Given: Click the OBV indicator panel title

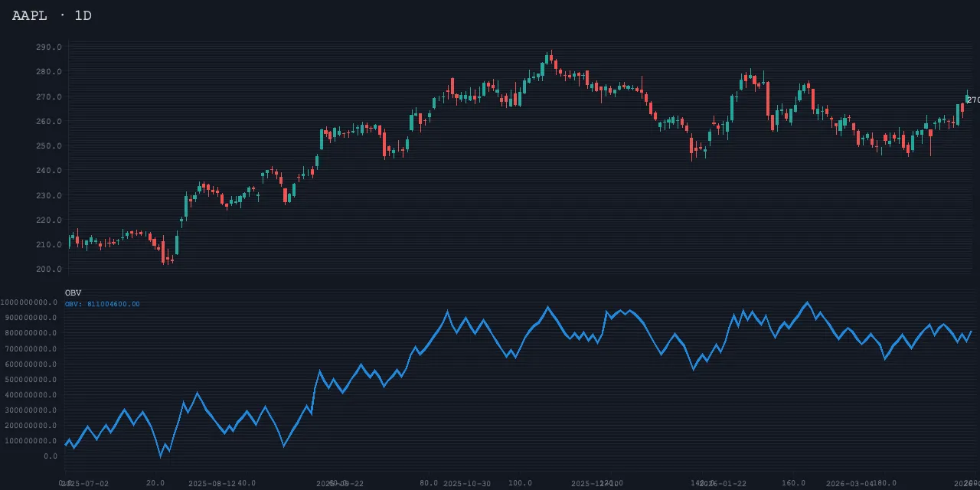Looking at the screenshot, I should coord(73,292).
